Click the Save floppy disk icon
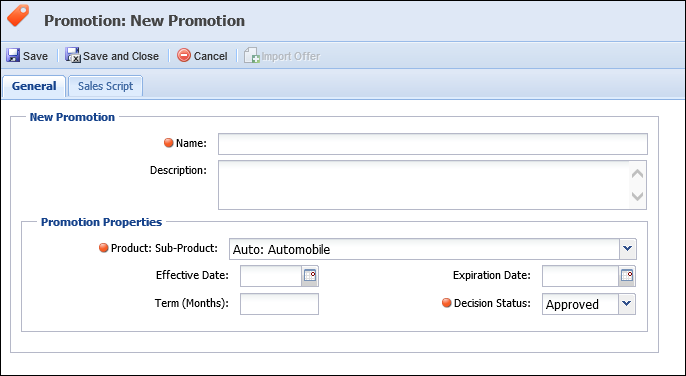 point(13,56)
